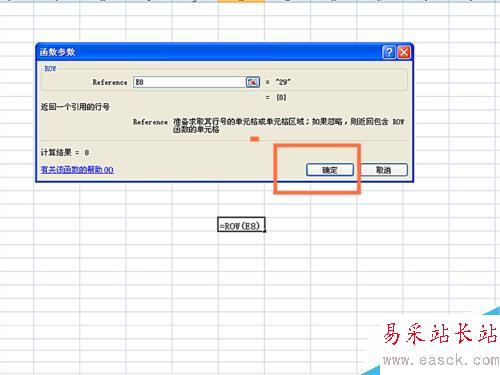The image size is (500, 375).
Task: Click the help question mark icon in the title bar
Action: click(389, 52)
